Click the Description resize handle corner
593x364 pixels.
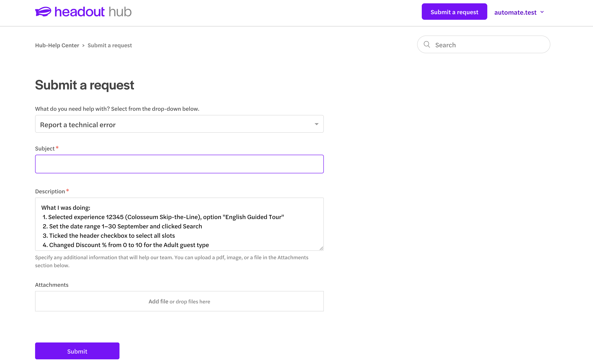pyautogui.click(x=321, y=248)
